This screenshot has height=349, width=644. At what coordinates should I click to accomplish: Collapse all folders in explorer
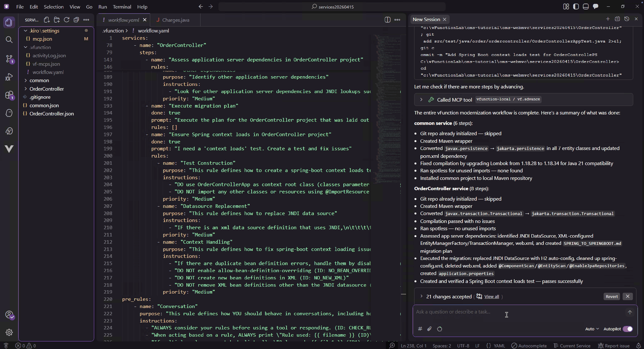point(76,20)
